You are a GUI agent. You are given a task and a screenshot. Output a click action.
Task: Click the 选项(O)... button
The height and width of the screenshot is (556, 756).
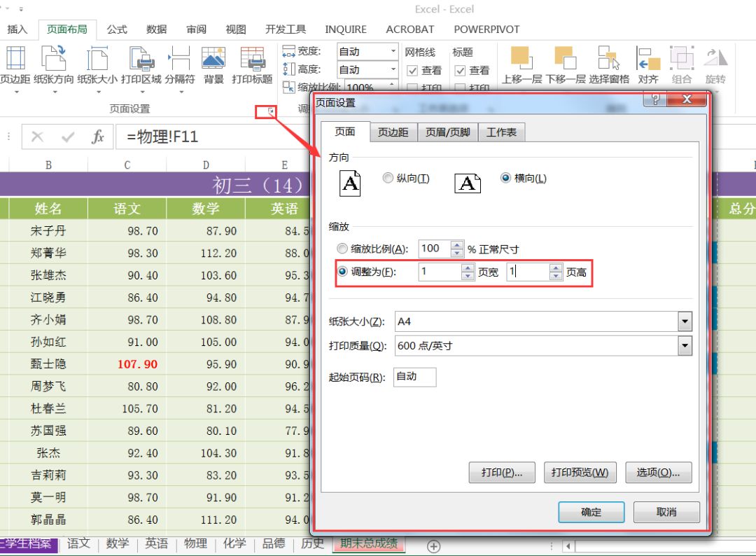(658, 473)
